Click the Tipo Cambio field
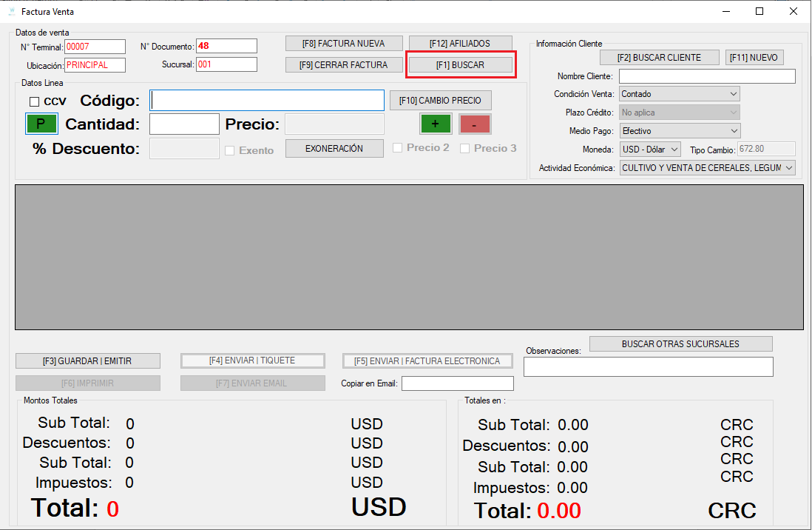This screenshot has height=530, width=812. pyautogui.click(x=766, y=149)
